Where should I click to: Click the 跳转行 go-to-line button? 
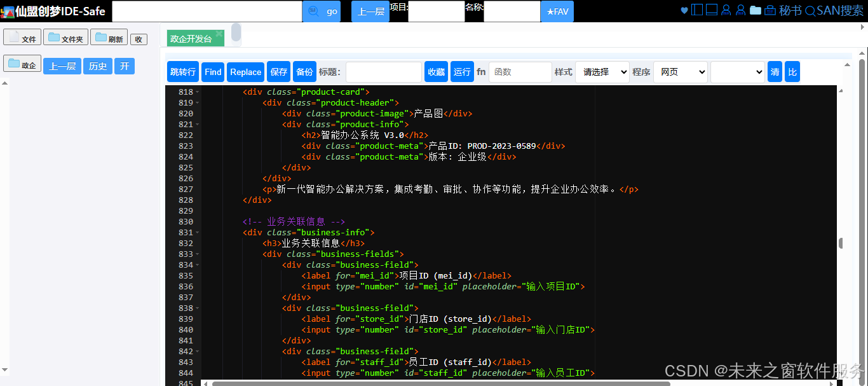click(x=183, y=72)
